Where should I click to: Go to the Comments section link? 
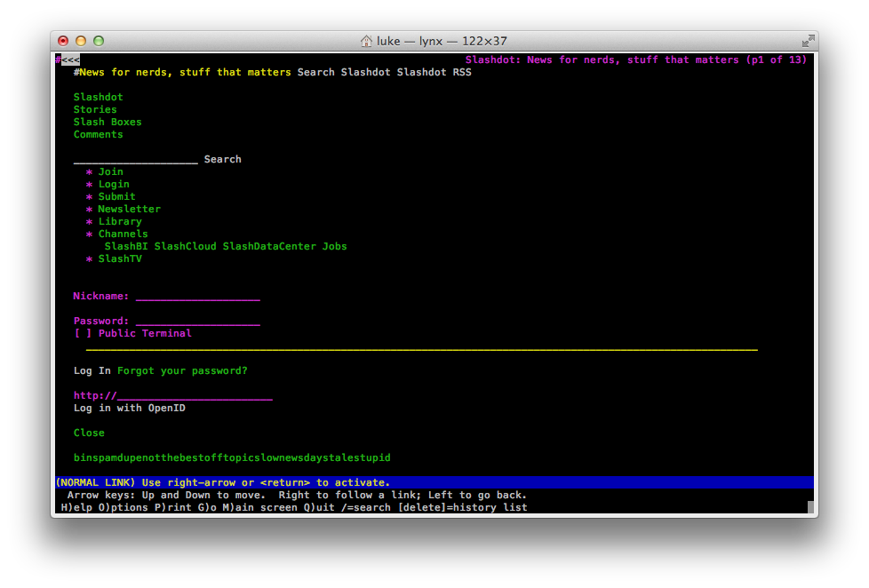coord(99,135)
